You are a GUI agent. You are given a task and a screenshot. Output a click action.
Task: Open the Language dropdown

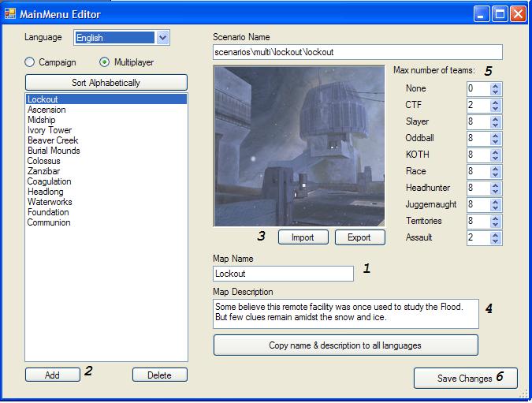[x=162, y=38]
